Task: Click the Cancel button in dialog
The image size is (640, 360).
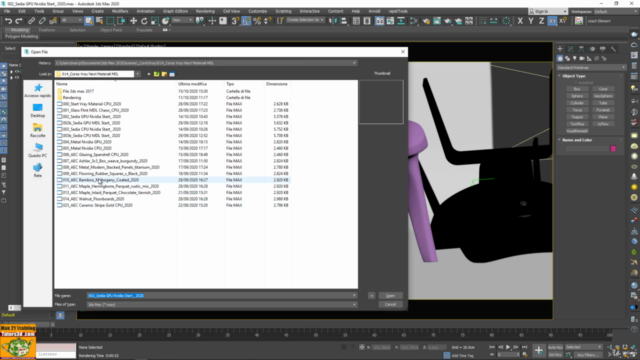Action: tap(390, 304)
